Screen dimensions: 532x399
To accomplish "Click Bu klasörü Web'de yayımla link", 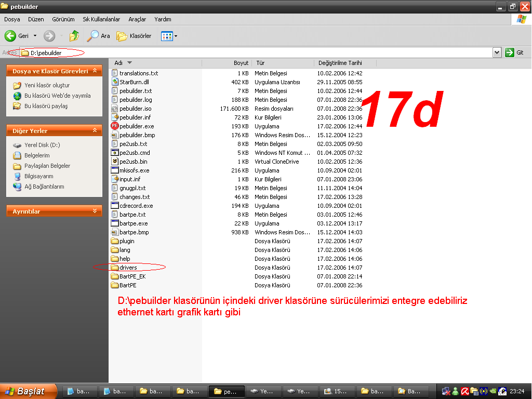I will point(57,96).
